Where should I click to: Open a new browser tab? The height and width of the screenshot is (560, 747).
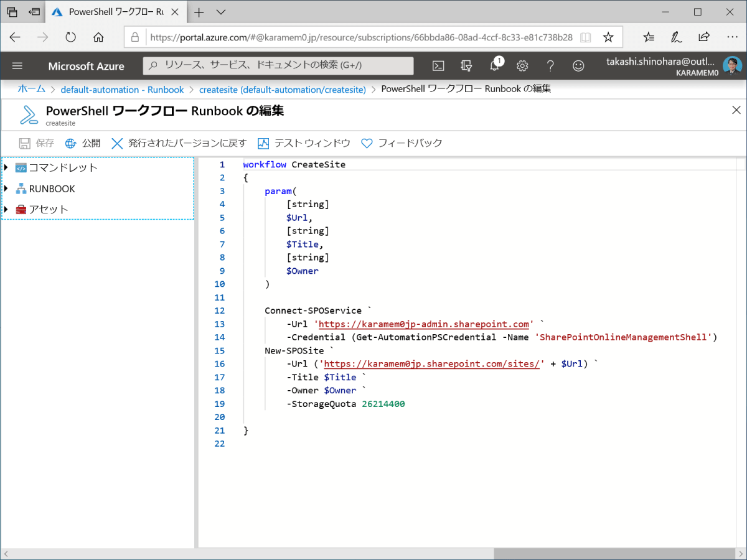(x=199, y=12)
